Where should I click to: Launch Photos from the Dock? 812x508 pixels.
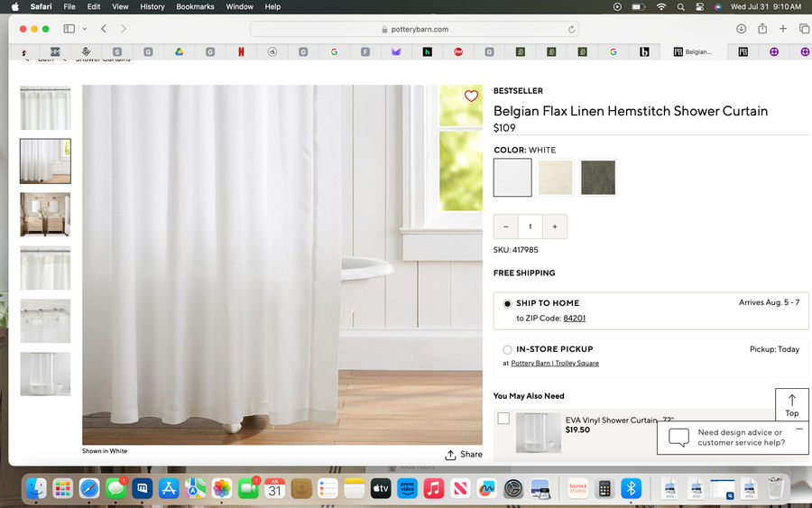tap(222, 488)
